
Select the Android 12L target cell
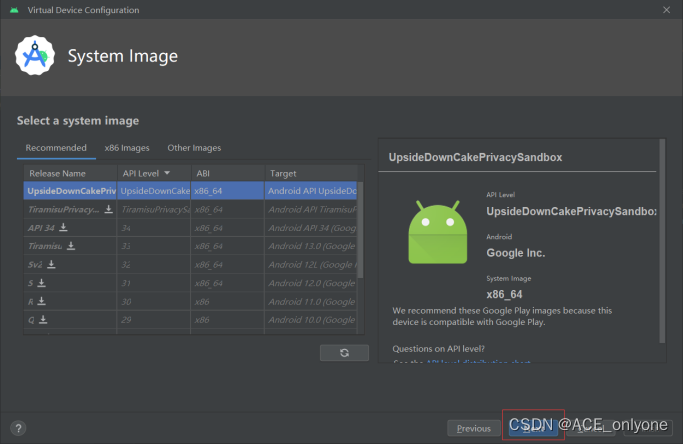[311, 264]
